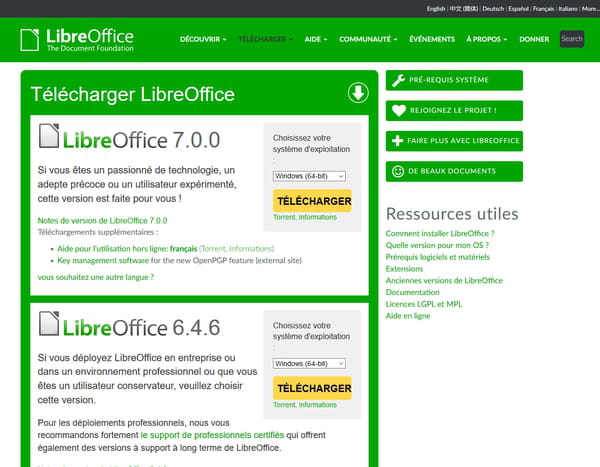Open 'Comment installer LibreOffice ?'
The width and height of the screenshot is (600, 467).
coord(440,234)
